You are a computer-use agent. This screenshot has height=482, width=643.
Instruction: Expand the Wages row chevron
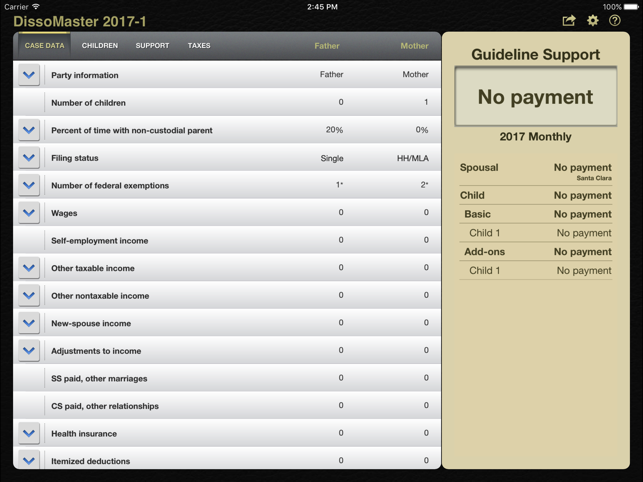pos(29,212)
